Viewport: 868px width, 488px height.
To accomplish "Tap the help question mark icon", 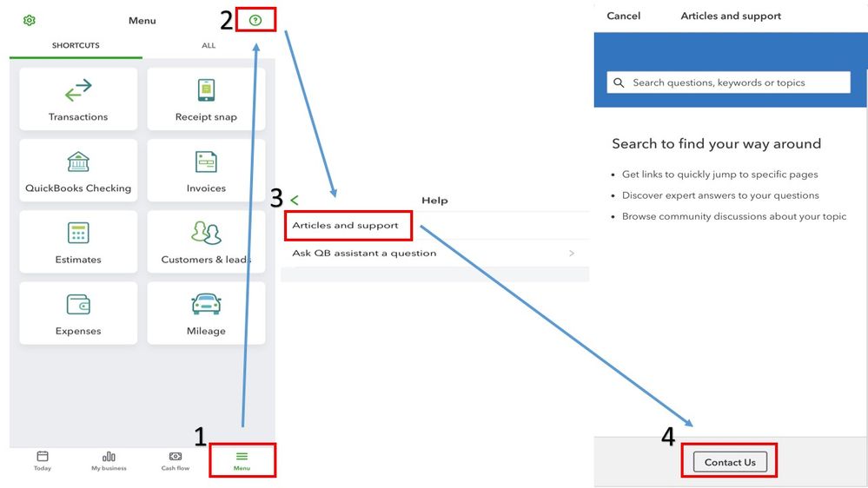I will (x=255, y=21).
